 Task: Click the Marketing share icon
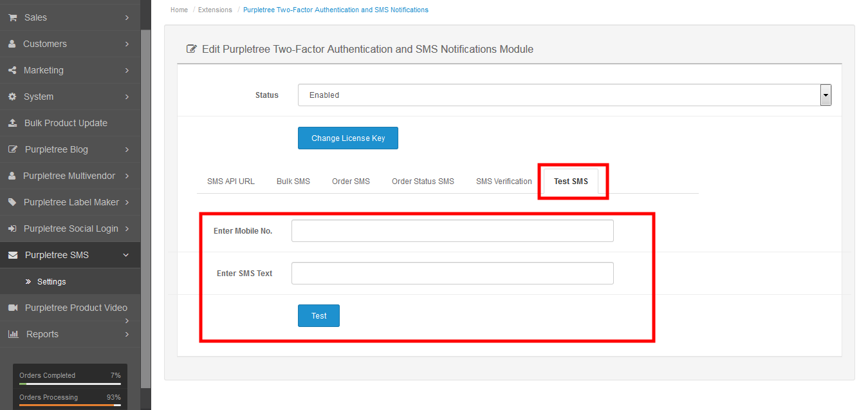[x=12, y=70]
